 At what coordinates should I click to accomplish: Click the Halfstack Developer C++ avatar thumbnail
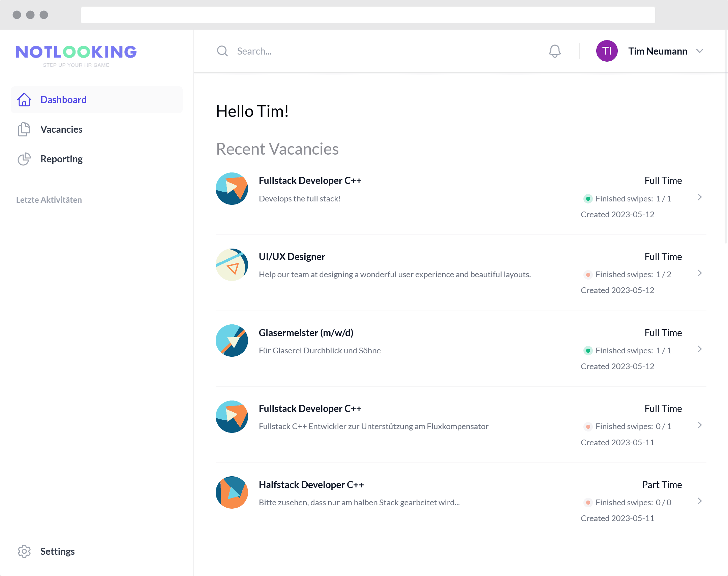pos(232,493)
